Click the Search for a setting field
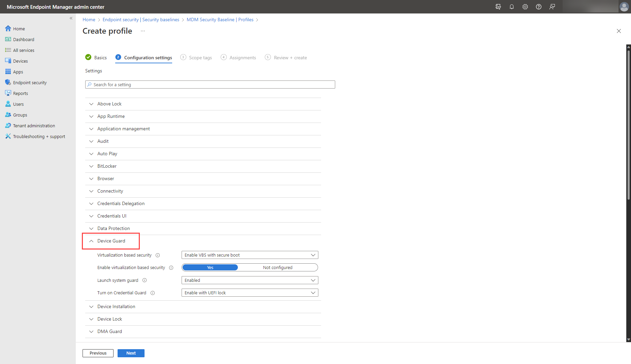This screenshot has width=631, height=364. pos(210,85)
